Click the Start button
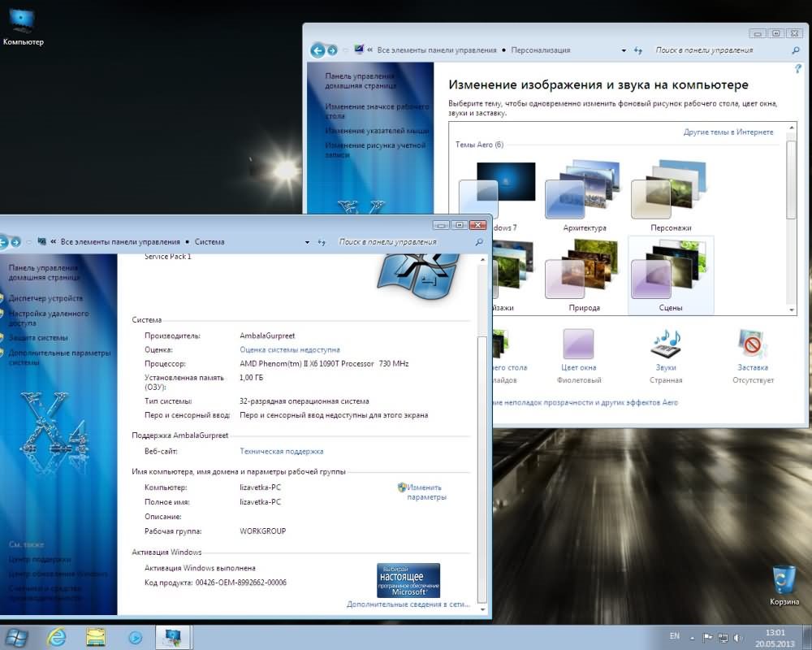Screen dimensions: 812x650 point(18,637)
